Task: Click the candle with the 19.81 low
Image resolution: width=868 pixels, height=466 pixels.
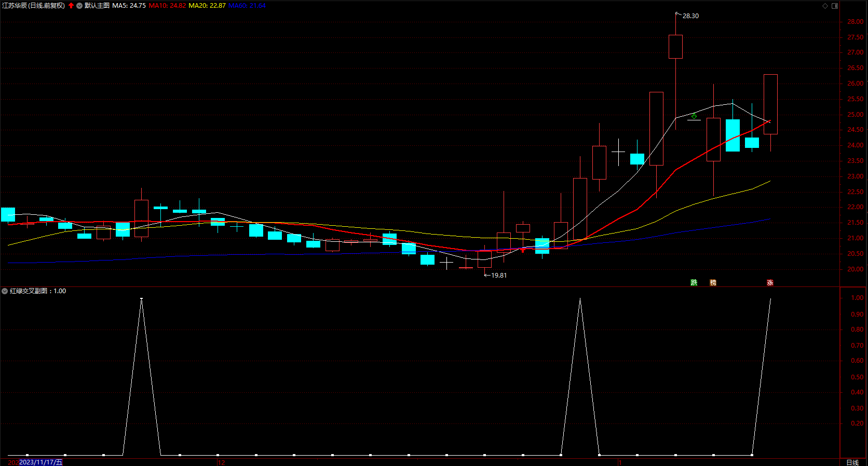Action: click(484, 259)
